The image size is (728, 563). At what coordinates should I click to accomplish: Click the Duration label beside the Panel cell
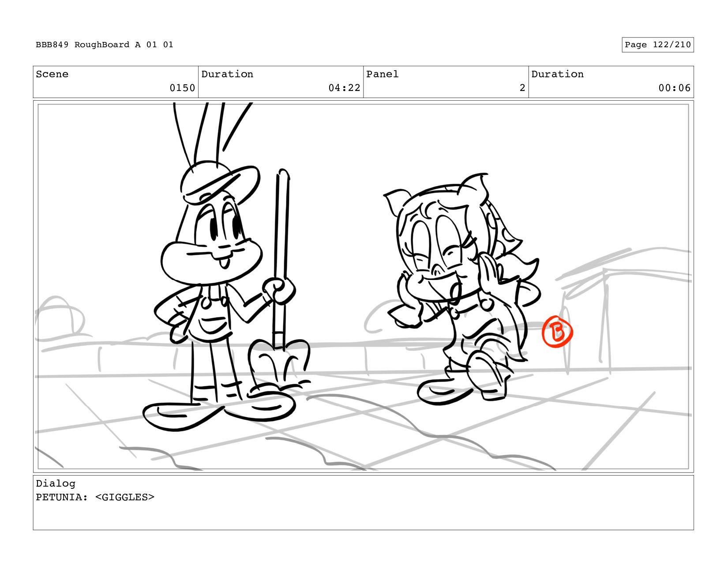[557, 74]
